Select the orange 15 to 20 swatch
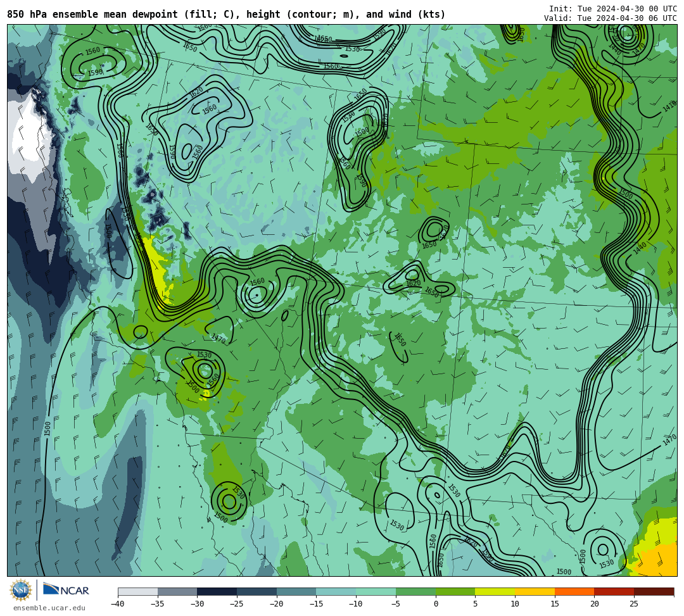Image resolution: width=684 pixels, height=616 pixels. tap(574, 591)
